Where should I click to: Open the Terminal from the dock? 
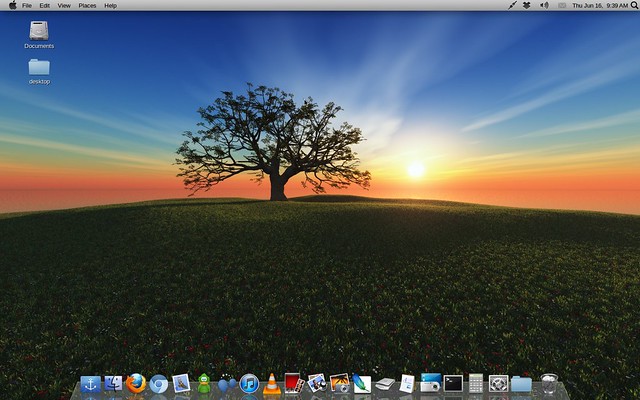tap(453, 384)
